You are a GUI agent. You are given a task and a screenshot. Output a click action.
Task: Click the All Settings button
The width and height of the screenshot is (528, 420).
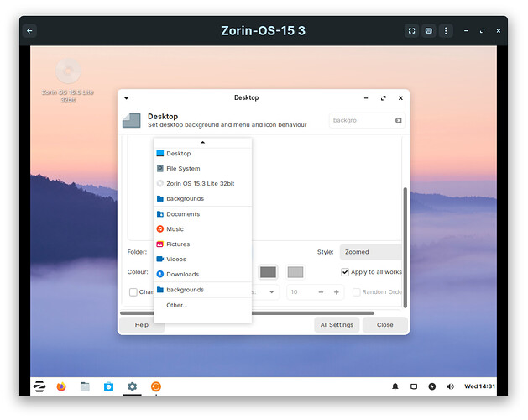click(337, 325)
